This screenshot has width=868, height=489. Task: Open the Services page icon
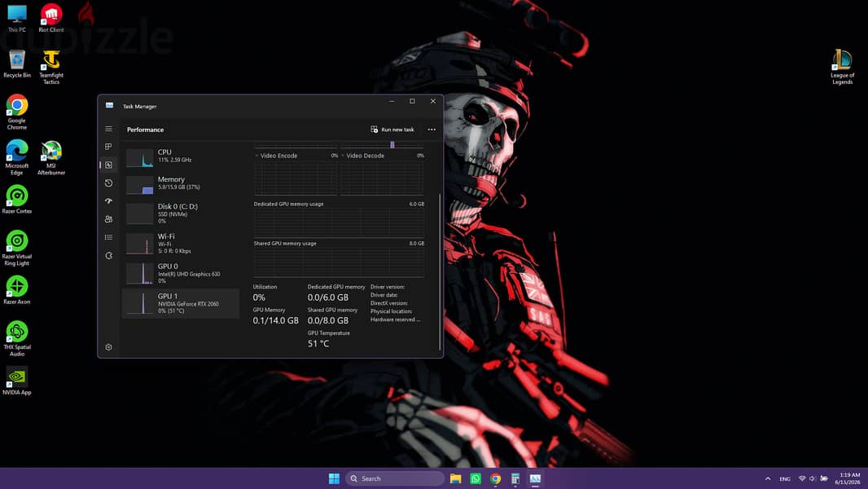108,255
